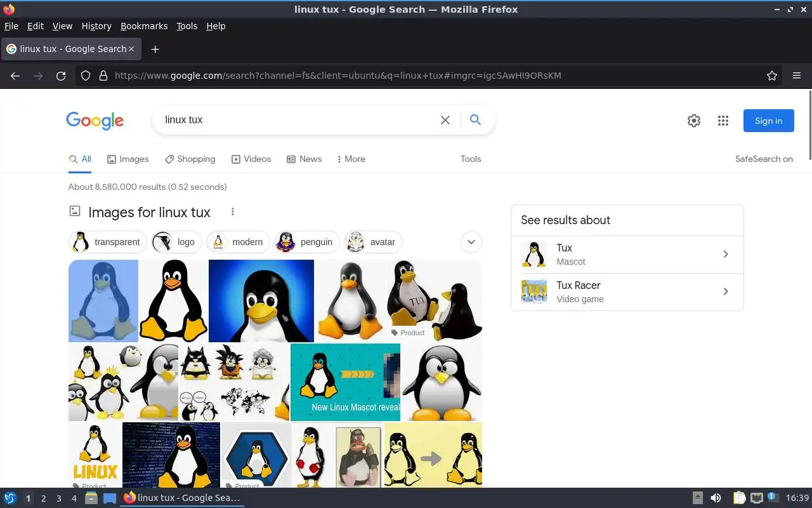Open the Help menu
The height and width of the screenshot is (508, 812).
click(x=216, y=26)
